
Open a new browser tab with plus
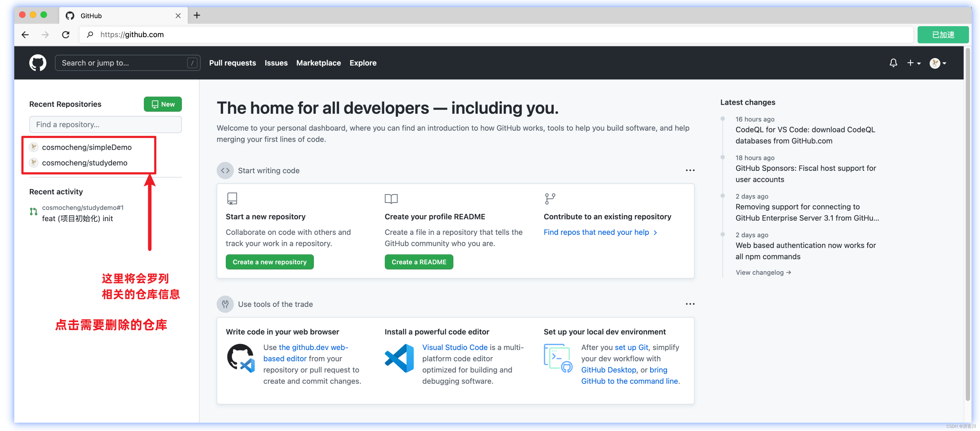click(197, 15)
